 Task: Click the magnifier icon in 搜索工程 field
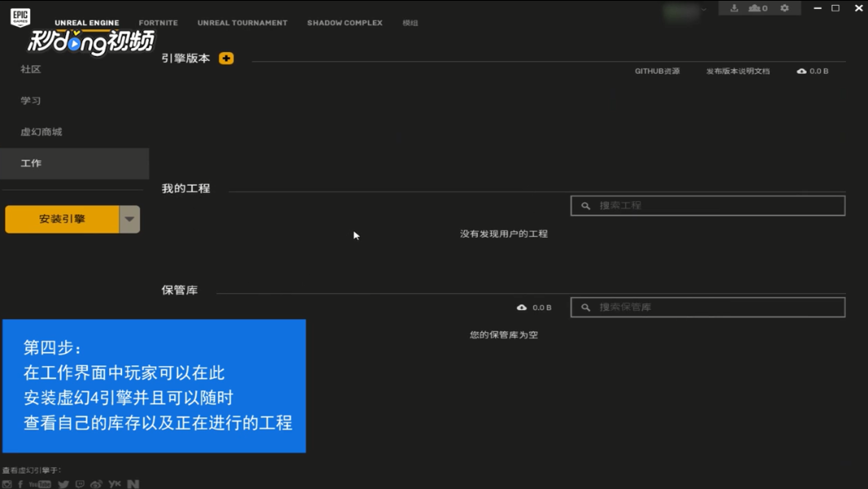586,205
